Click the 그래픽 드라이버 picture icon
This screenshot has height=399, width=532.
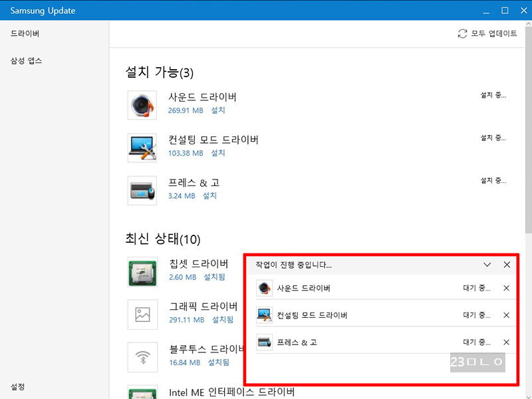tap(142, 315)
